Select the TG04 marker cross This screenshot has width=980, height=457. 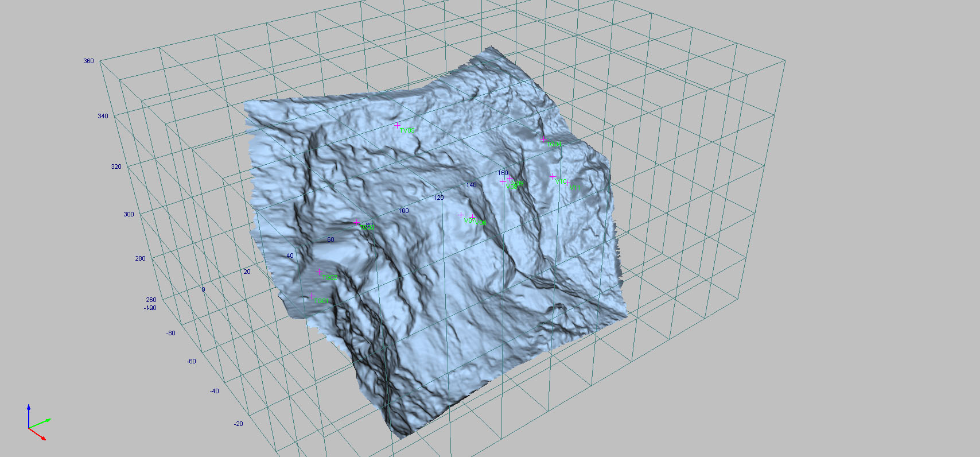(x=543, y=139)
